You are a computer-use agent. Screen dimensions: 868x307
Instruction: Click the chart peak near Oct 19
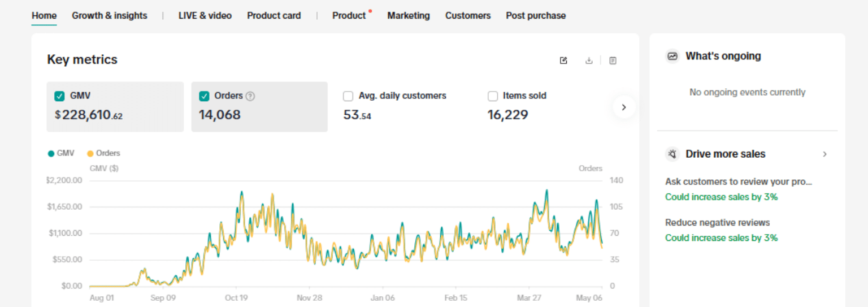tap(242, 192)
